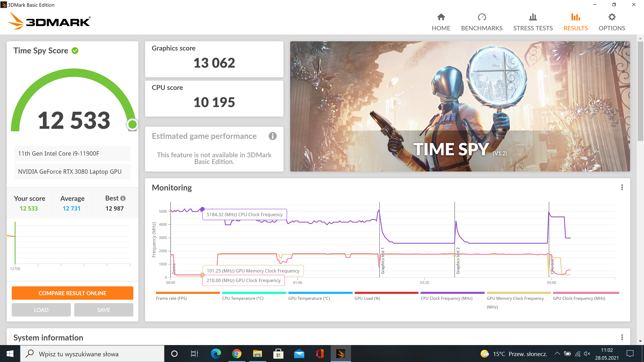Click the green valid score checkmark
644x362 pixels.
coord(75,51)
